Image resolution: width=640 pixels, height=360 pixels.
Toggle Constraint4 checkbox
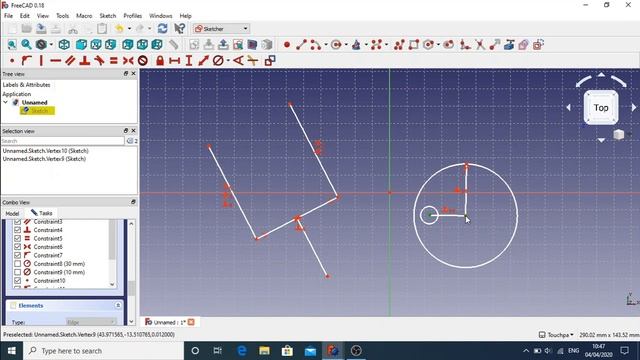point(18,230)
